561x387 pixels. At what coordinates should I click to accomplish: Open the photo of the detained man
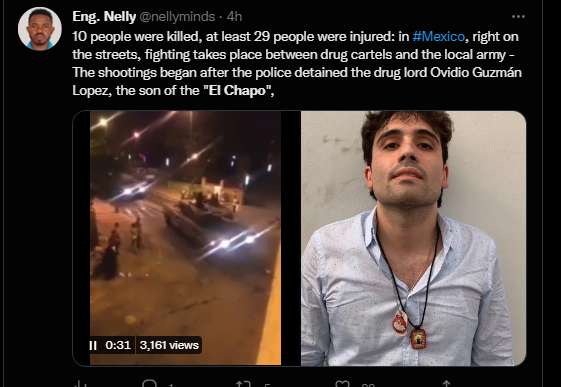413,238
